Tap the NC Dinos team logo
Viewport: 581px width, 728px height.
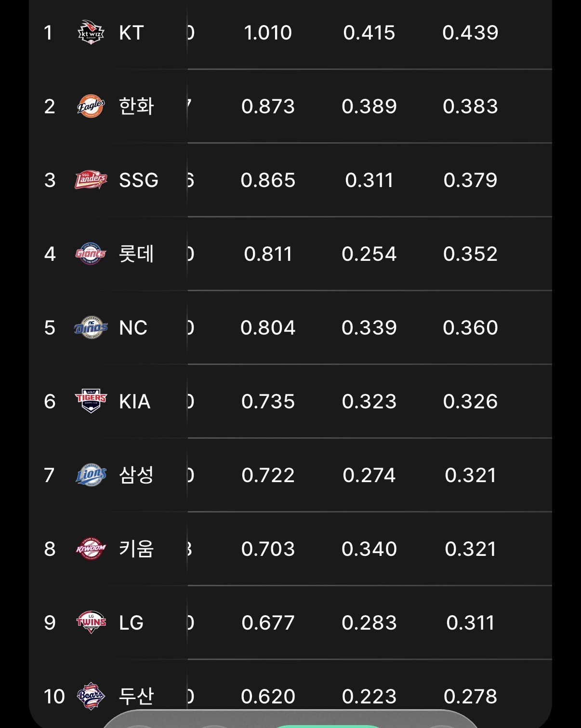(x=91, y=327)
